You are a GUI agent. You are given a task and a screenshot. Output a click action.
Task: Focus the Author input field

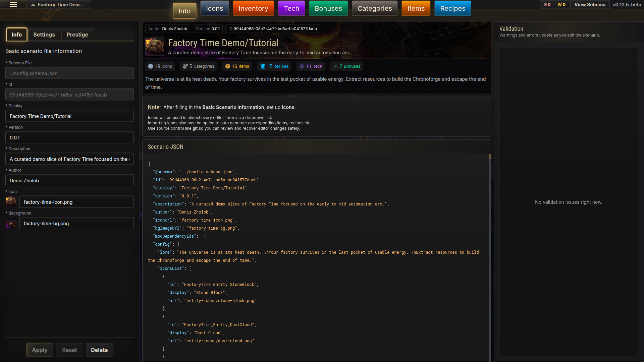(69, 180)
